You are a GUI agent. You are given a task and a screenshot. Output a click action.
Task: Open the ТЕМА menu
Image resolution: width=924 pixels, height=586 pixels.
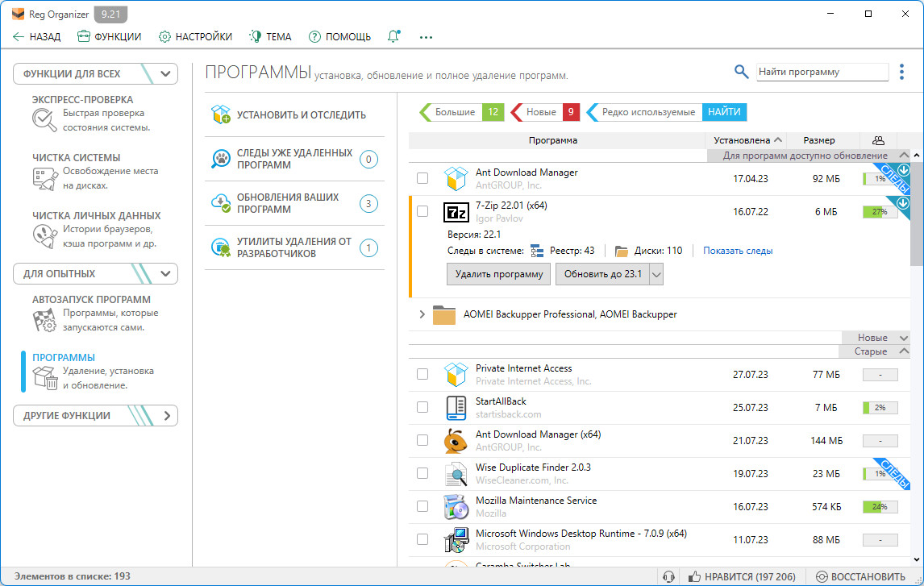pyautogui.click(x=270, y=36)
